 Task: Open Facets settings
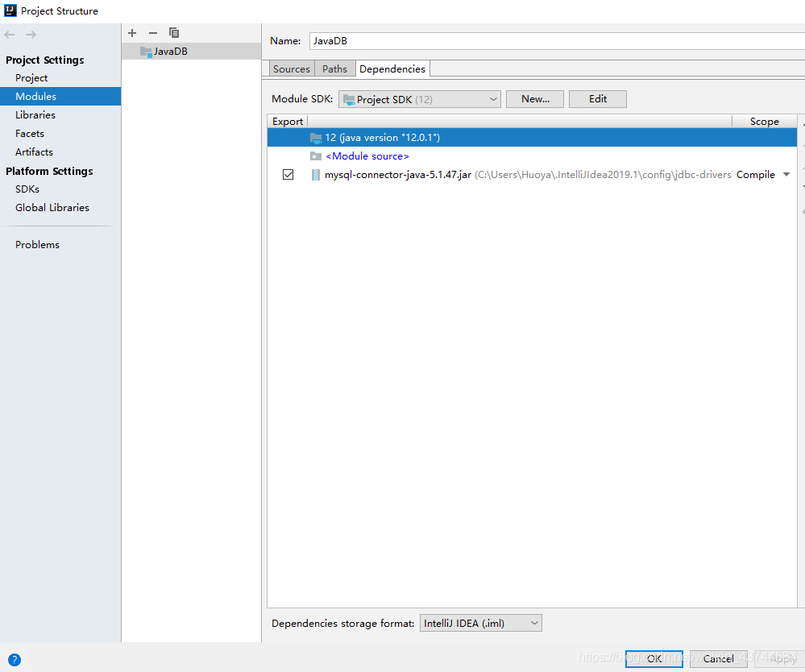tap(30, 134)
